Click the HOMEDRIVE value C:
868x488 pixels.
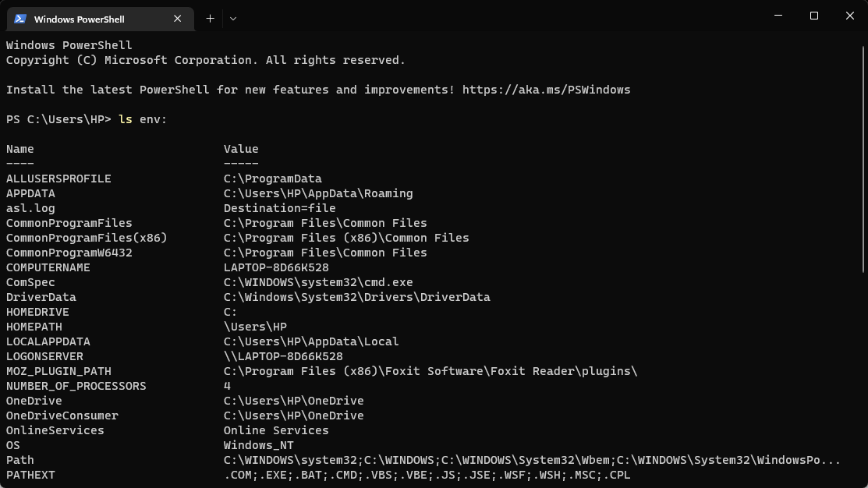tap(227, 311)
